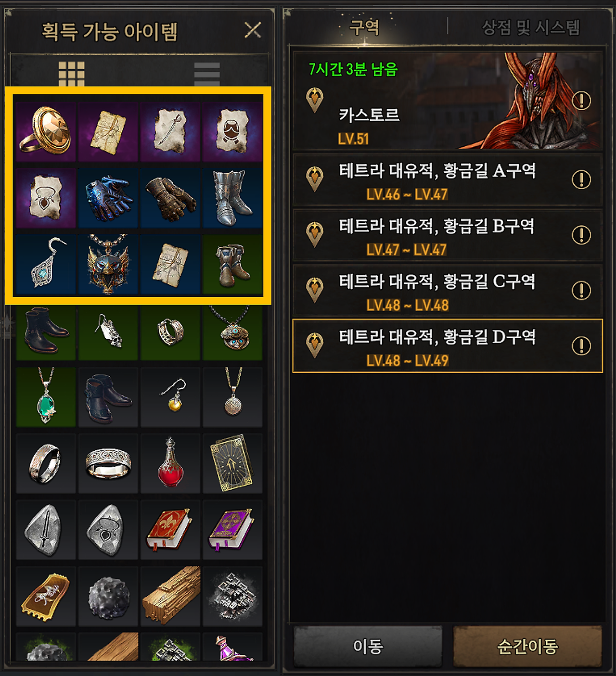Viewport: 616px width, 676px height.
Task: Select the silver plate boots icon
Action: (x=233, y=198)
